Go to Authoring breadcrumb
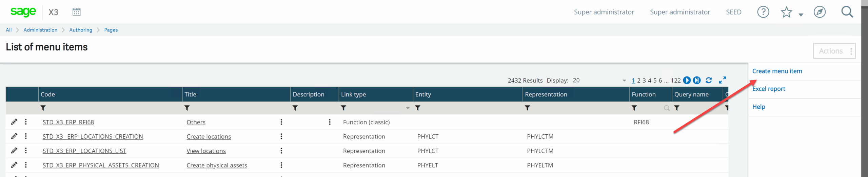 point(81,30)
